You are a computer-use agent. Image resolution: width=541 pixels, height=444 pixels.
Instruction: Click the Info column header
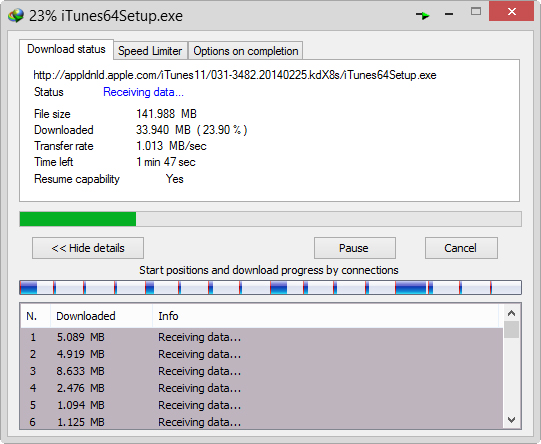point(325,316)
